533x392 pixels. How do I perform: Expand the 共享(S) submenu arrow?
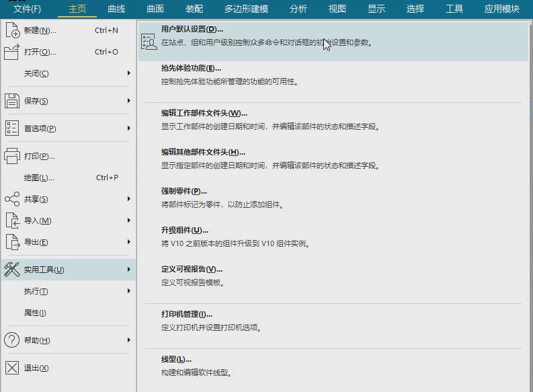[129, 198]
